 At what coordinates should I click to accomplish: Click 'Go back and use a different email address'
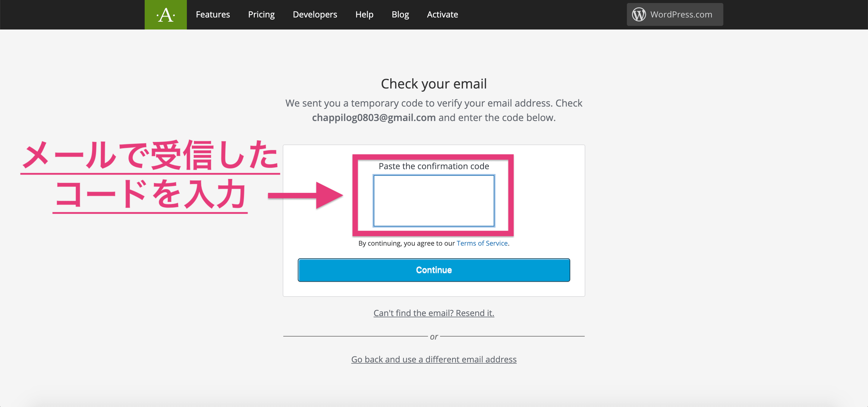434,359
